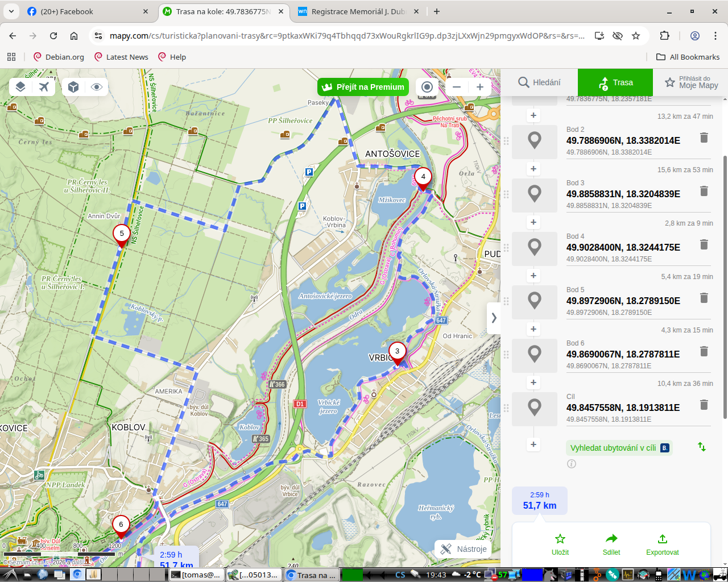This screenshot has width=728, height=582.
Task: Zoom out the map with minus
Action: coord(457,87)
